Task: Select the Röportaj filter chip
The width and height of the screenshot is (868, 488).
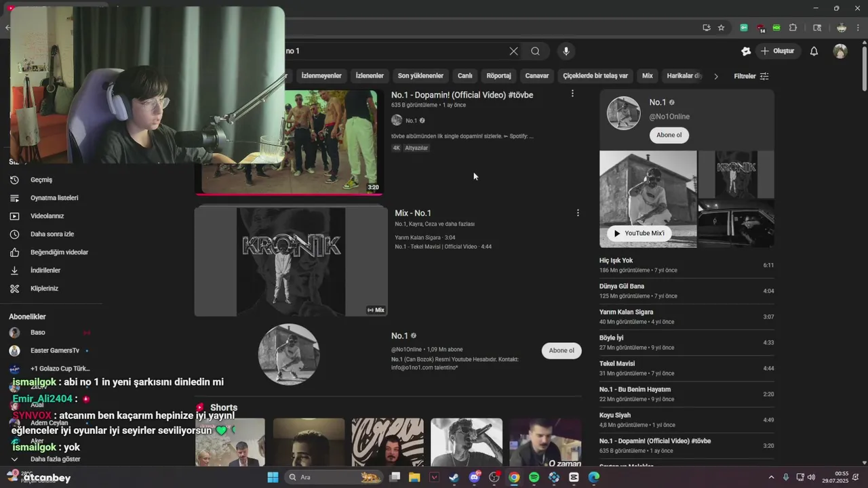Action: 498,76
